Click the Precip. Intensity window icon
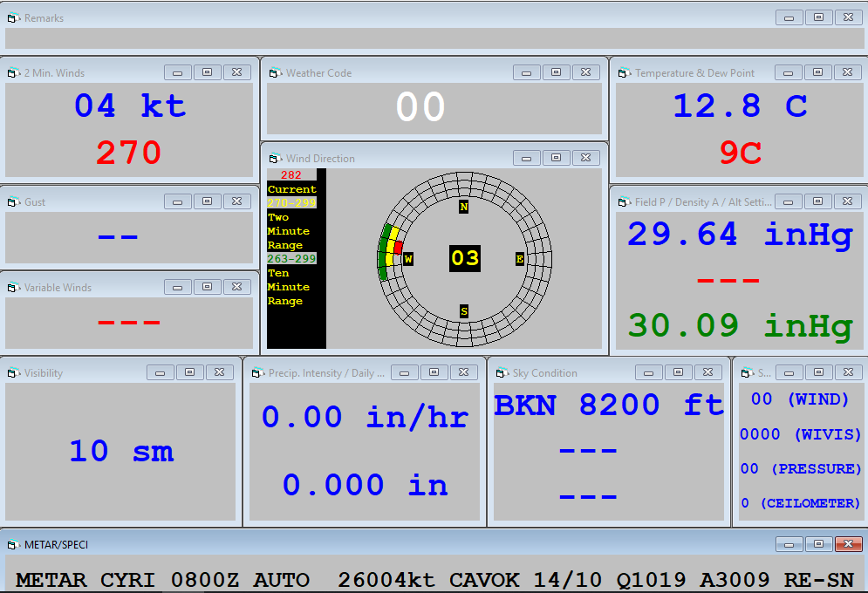The width and height of the screenshot is (868, 593). click(258, 373)
